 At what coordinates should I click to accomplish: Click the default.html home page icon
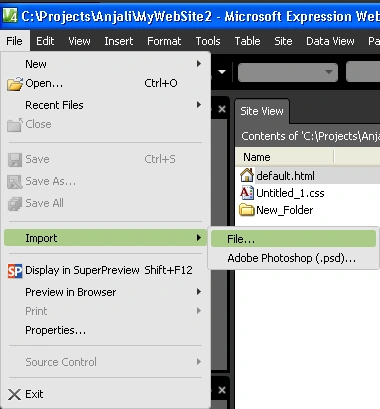247,175
